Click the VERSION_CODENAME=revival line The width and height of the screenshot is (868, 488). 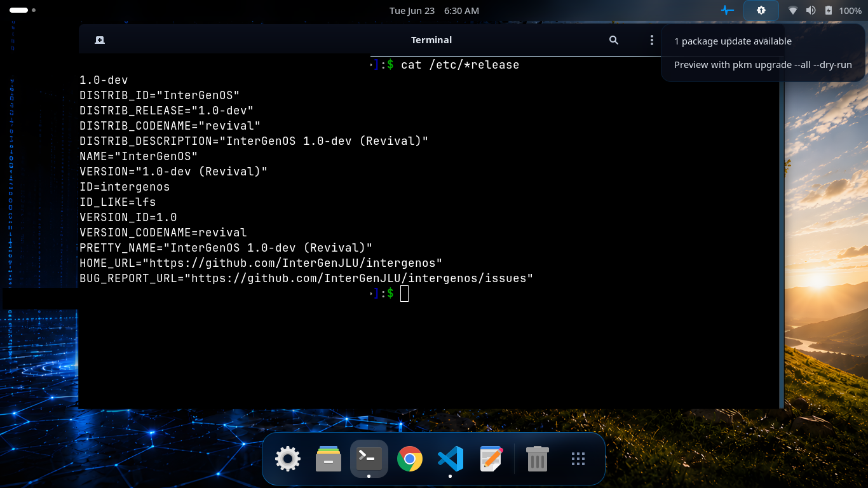pyautogui.click(x=163, y=233)
